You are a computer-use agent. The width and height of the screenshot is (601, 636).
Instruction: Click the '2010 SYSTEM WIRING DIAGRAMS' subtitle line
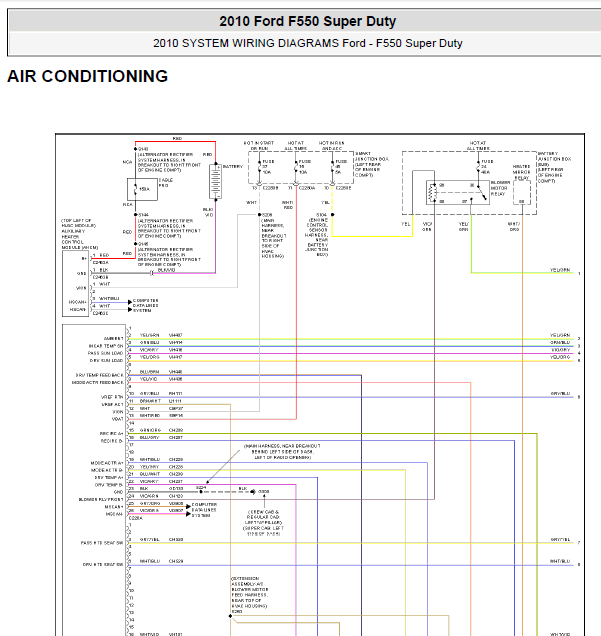pos(307,43)
